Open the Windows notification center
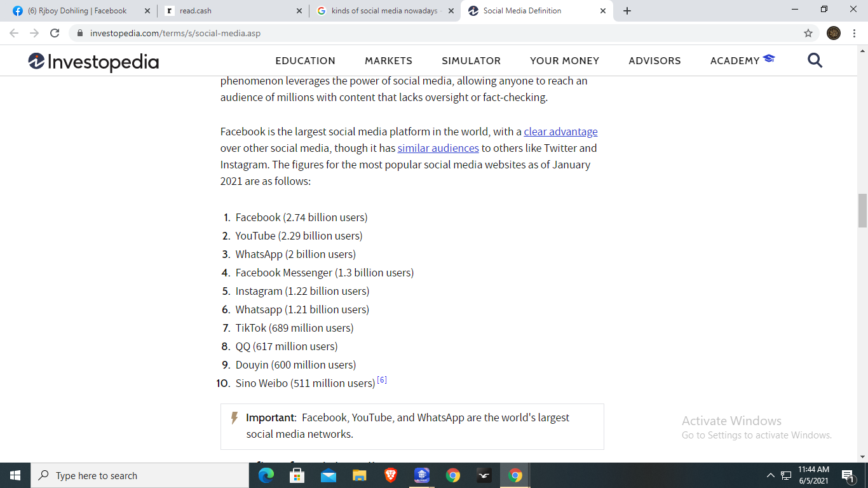 click(x=848, y=475)
